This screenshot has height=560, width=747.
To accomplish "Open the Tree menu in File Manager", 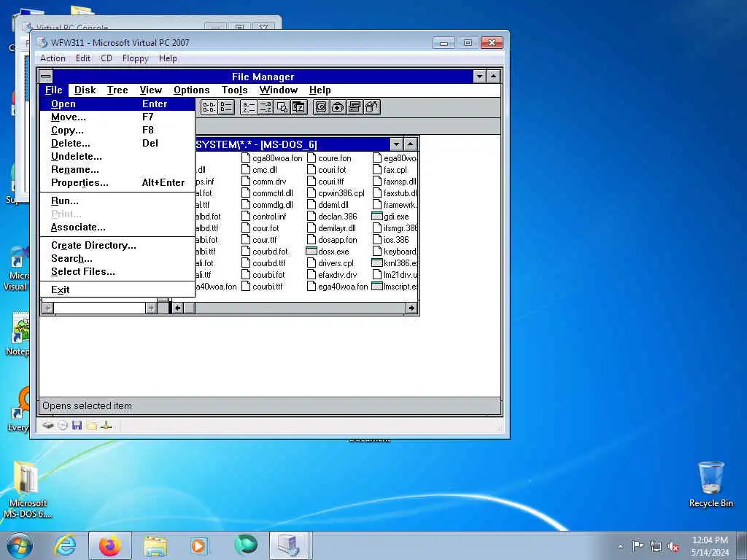I will pos(117,90).
